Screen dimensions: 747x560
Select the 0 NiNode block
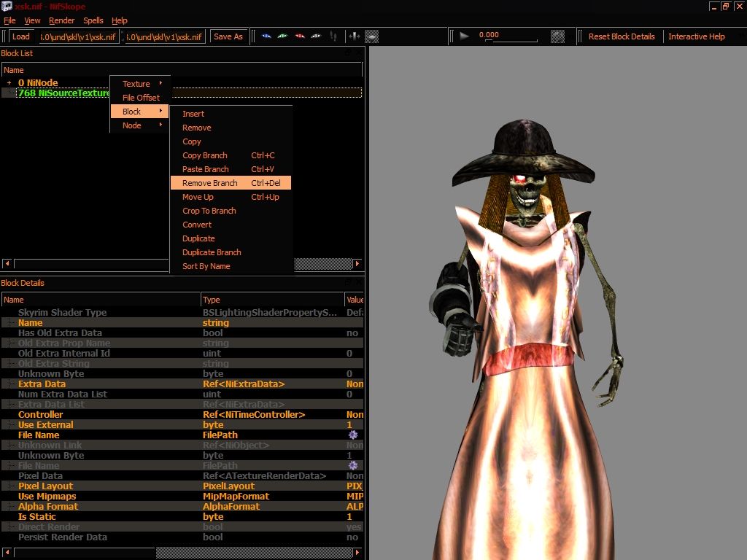click(x=38, y=83)
